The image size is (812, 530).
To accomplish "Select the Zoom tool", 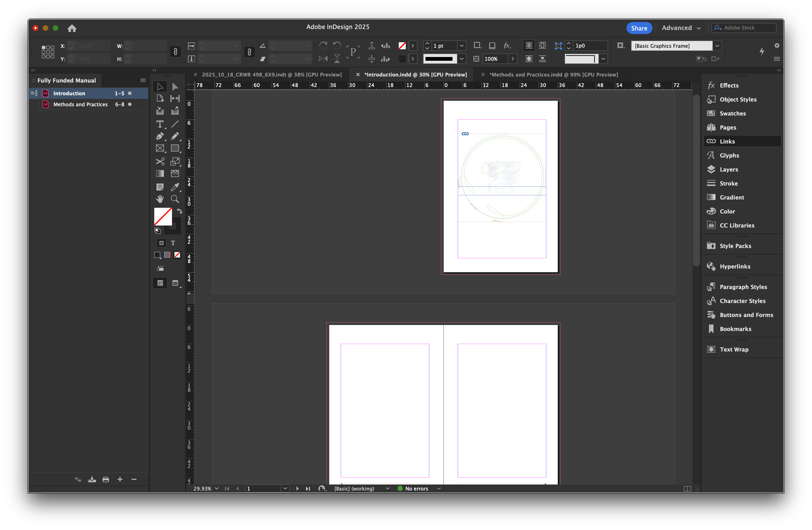I will (175, 198).
